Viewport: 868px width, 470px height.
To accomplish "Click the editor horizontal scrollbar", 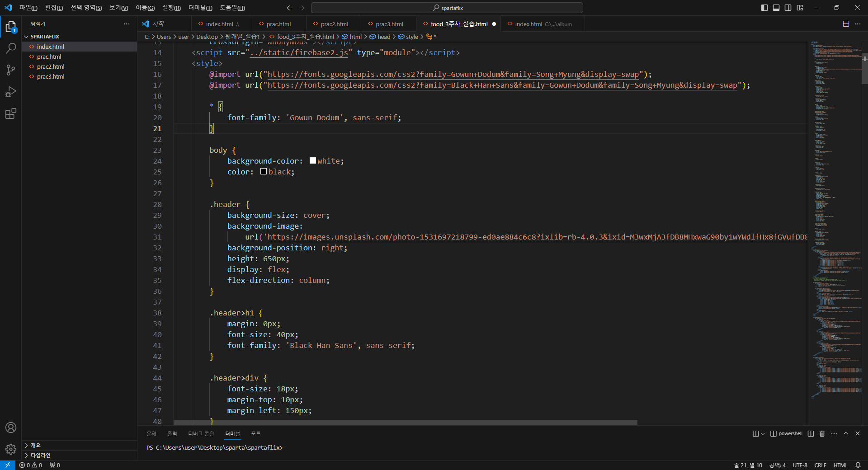I will 406,423.
